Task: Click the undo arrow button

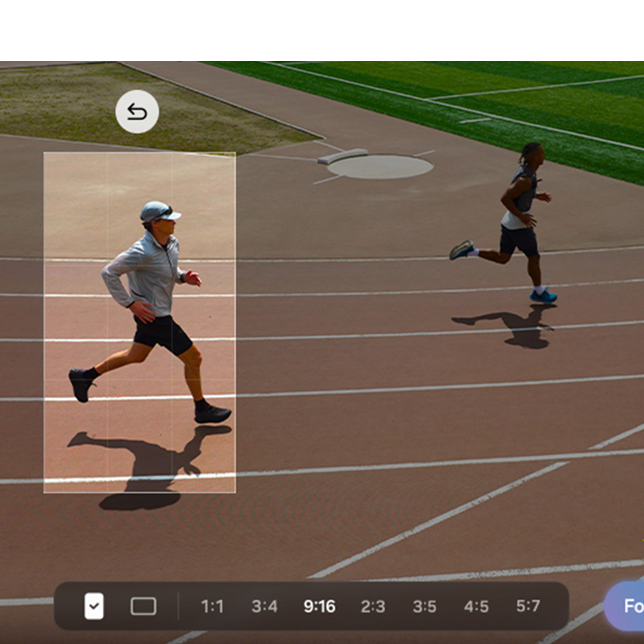Action: 137,111
